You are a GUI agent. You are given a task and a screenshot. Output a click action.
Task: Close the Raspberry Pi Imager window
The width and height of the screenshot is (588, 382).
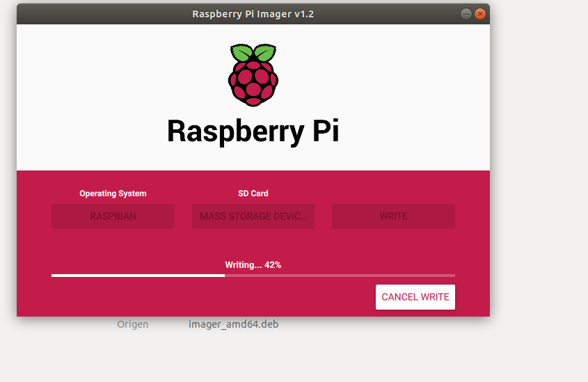click(480, 14)
